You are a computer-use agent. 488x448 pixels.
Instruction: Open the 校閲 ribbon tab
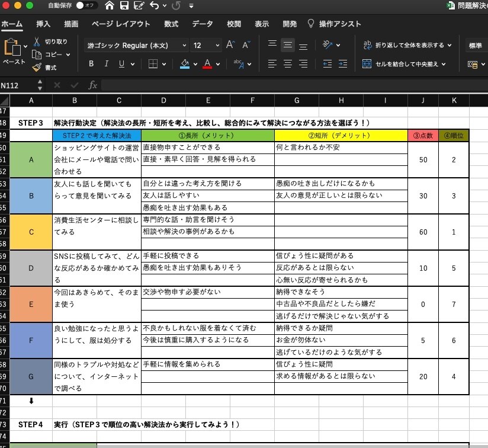coord(234,24)
